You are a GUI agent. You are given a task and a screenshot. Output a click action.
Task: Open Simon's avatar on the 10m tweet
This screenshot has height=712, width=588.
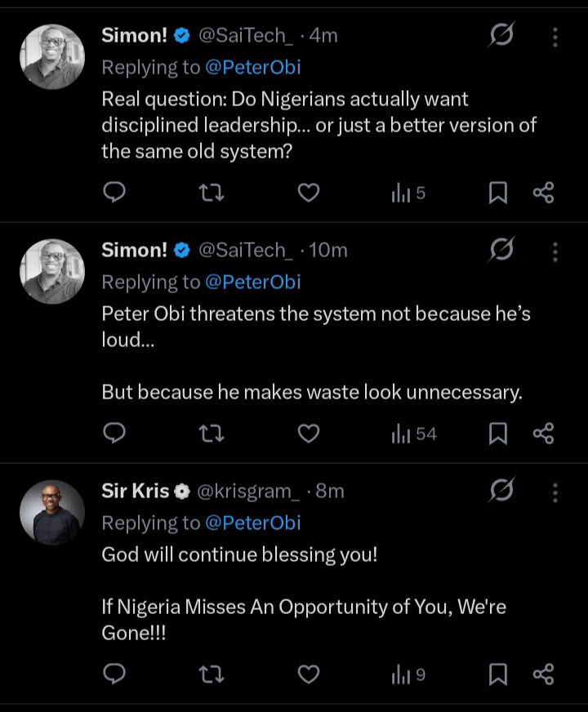(x=52, y=271)
